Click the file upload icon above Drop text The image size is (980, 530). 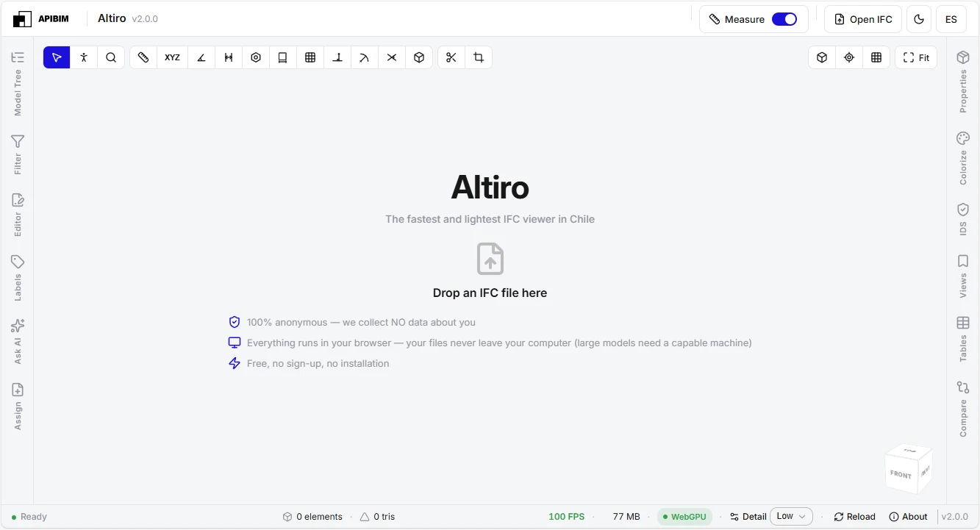tap(490, 259)
